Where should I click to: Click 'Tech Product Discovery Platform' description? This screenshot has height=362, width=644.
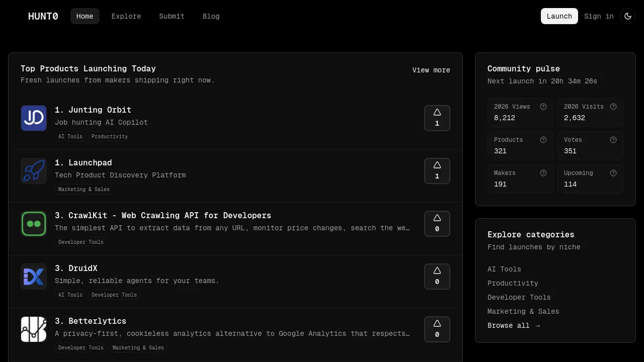120,175
